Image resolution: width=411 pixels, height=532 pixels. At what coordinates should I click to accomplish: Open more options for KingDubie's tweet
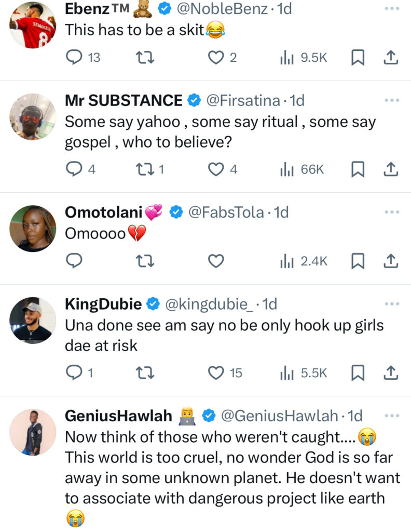click(392, 304)
